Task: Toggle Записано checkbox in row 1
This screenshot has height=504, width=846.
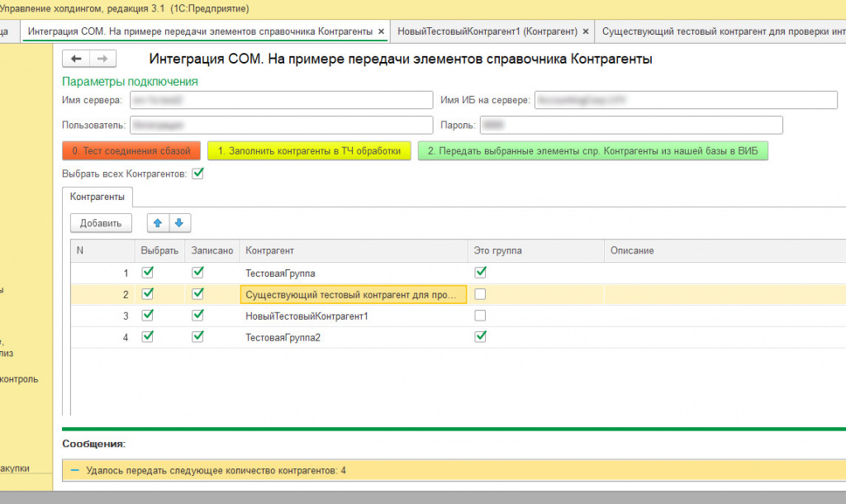Action: tap(198, 273)
